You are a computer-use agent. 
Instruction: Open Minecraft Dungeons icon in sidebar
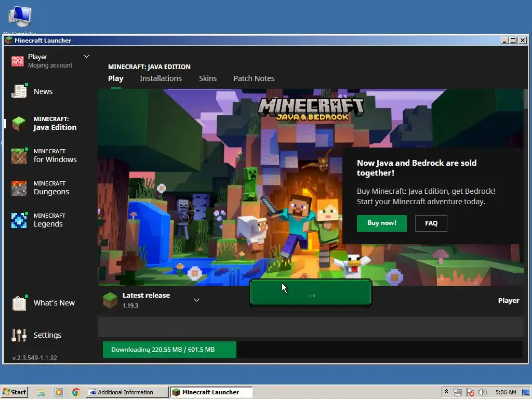pos(19,188)
